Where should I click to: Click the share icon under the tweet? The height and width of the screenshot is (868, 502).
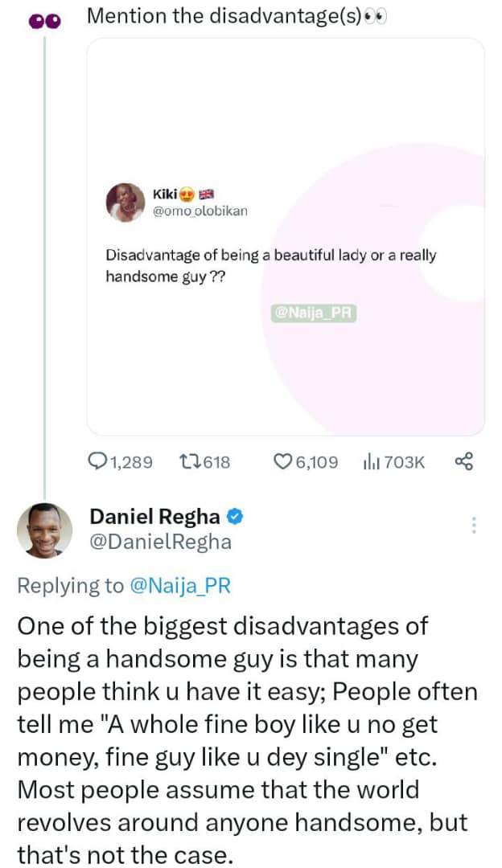pyautogui.click(x=464, y=461)
